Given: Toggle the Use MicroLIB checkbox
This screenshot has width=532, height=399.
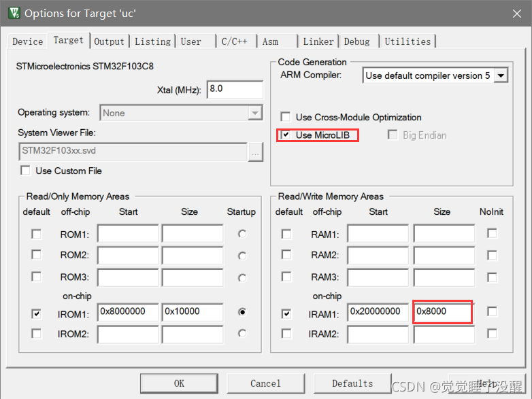Looking at the screenshot, I should point(285,135).
